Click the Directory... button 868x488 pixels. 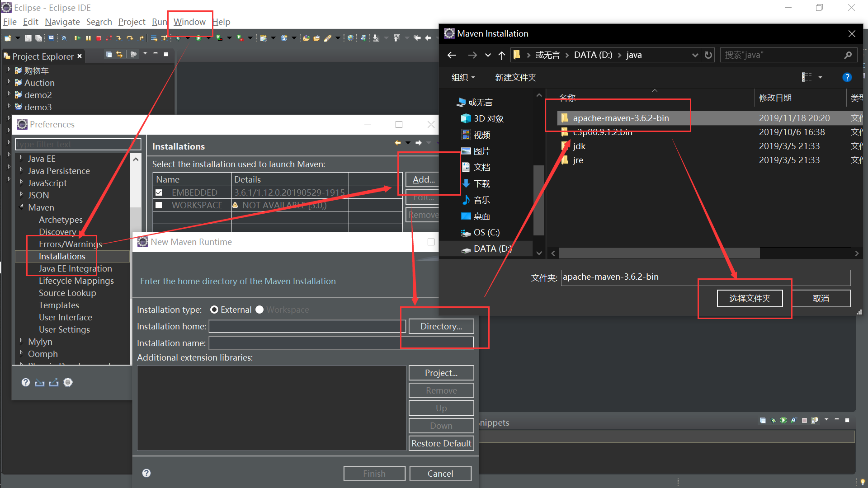441,326
